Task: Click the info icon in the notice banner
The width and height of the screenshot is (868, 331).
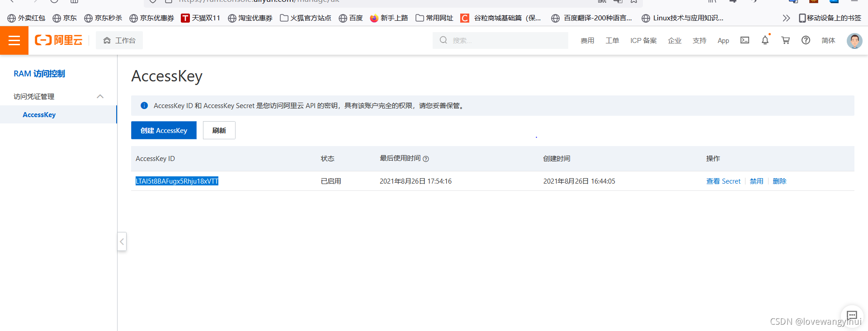Action: coord(144,105)
